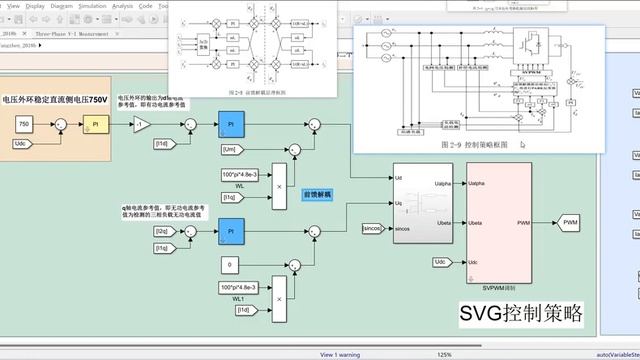640x360 pixels.
Task: Open Model Configuration gear icon
Action: click(88, 19)
